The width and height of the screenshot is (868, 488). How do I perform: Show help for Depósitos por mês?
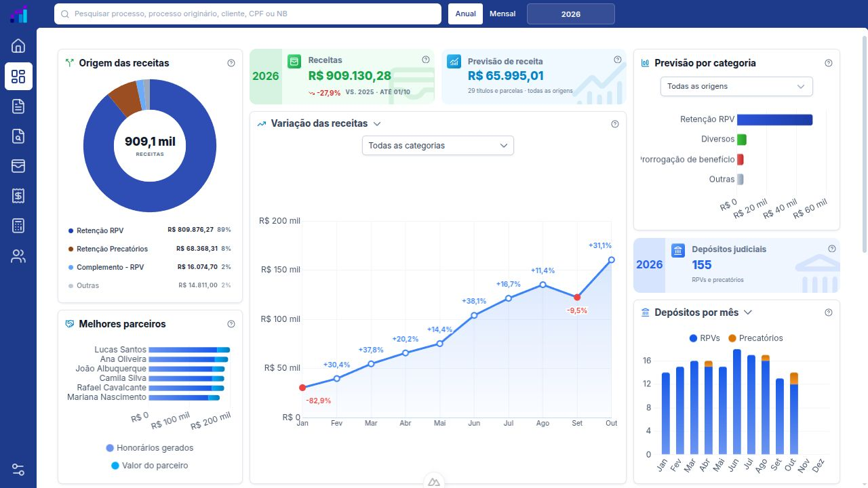click(x=829, y=312)
